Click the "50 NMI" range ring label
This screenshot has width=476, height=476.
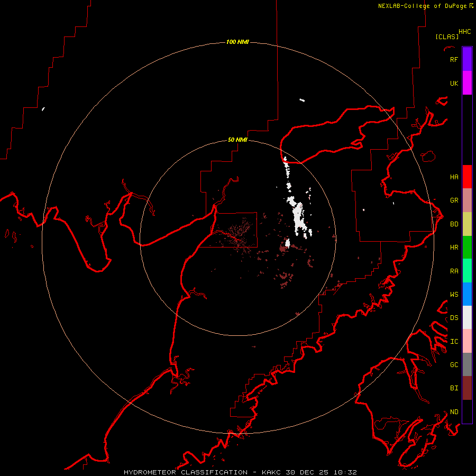click(237, 140)
